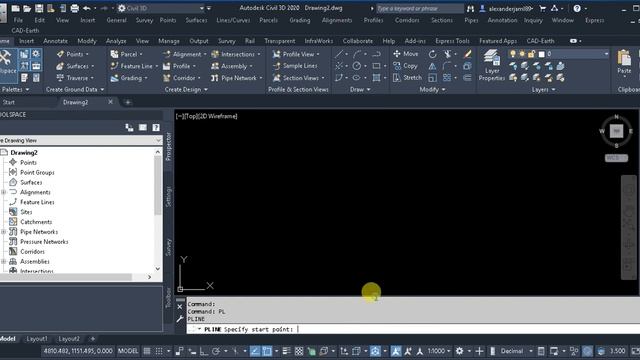
Task: Open the status bar workspace switching gear
Action: pos(460,351)
